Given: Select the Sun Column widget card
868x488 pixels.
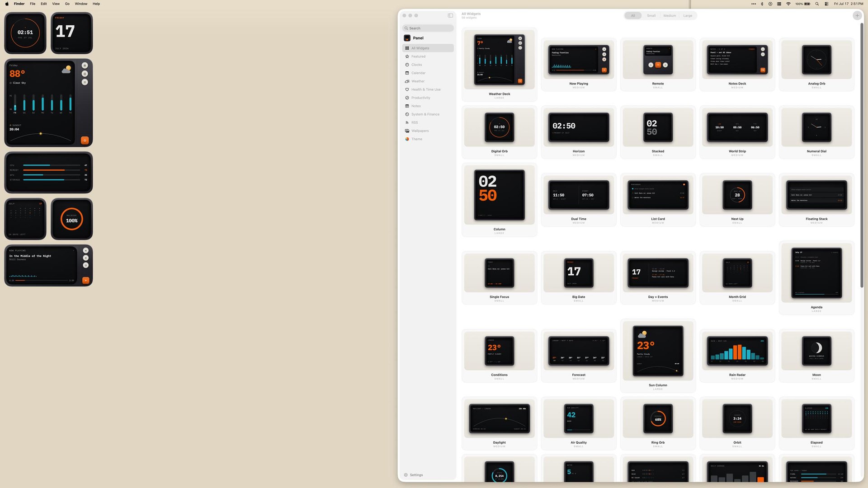Looking at the screenshot, I should (658, 356).
